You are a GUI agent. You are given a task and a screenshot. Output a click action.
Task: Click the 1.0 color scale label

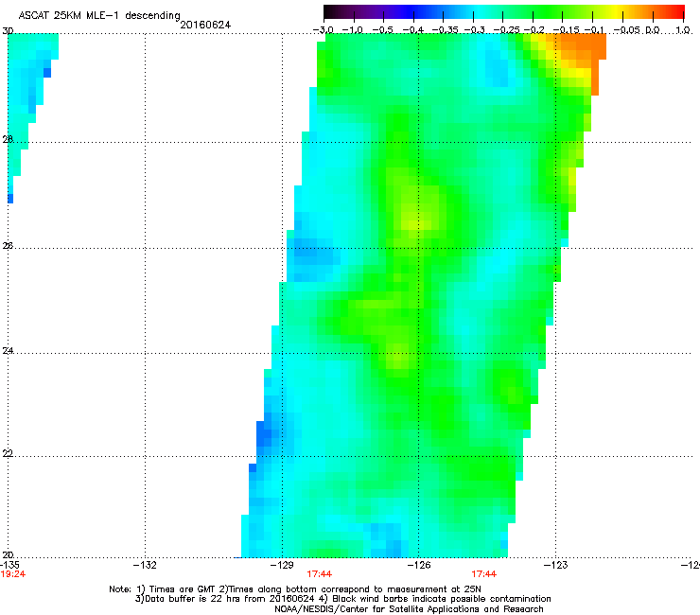[x=683, y=30]
